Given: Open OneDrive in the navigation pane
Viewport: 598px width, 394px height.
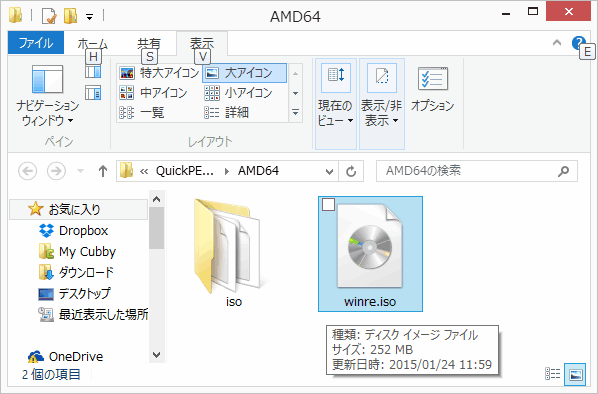Looking at the screenshot, I should pos(66,357).
